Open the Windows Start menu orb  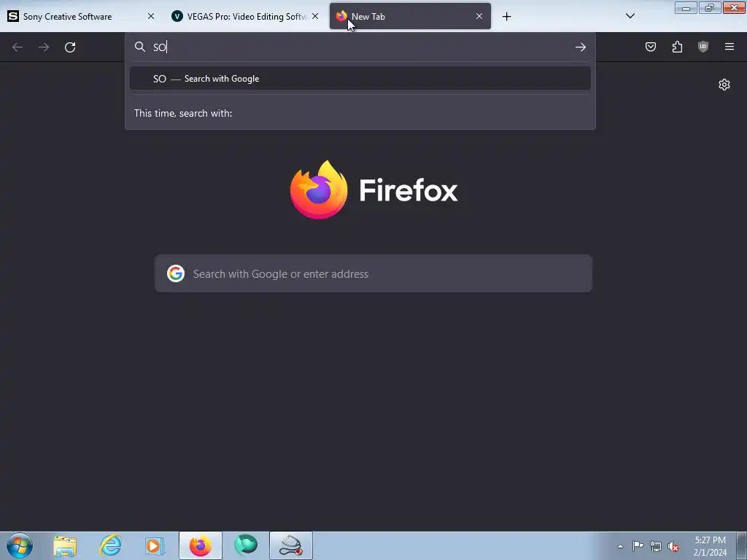(x=20, y=545)
